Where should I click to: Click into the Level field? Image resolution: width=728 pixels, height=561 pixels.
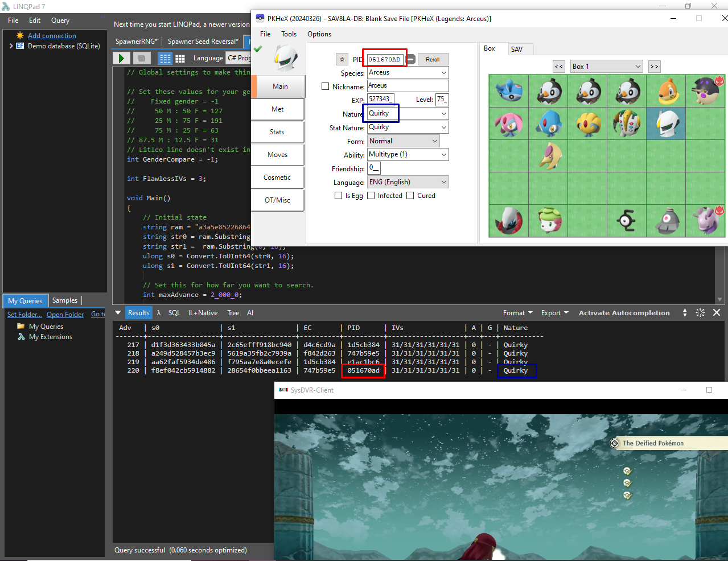tap(442, 100)
